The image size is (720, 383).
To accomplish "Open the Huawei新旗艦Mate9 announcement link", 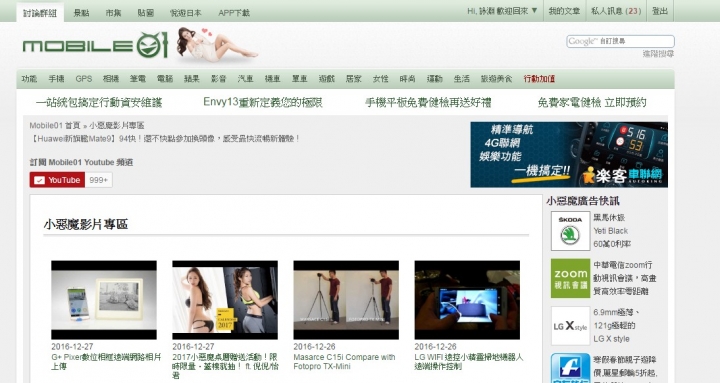I will (165, 139).
